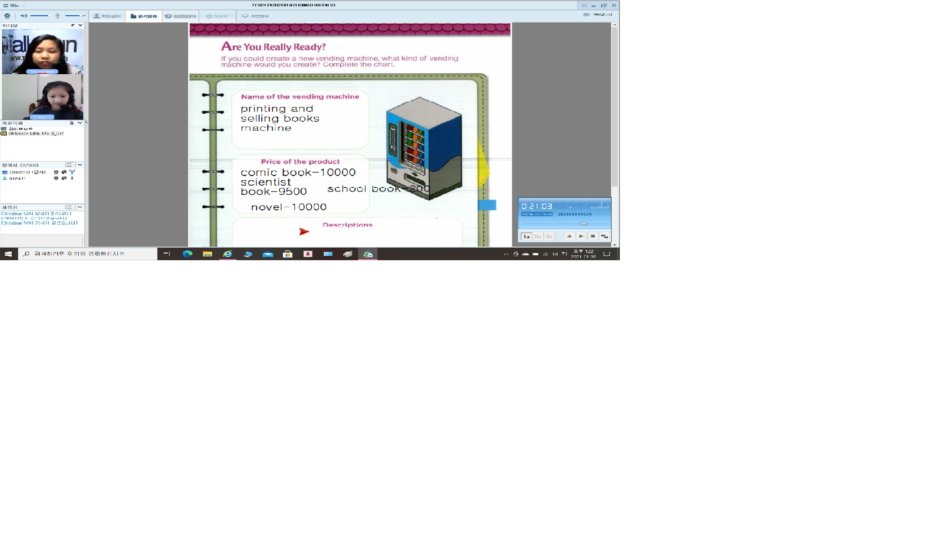The image size is (941, 560).
Task: Collapse the video panel chevron
Action: 80,25
